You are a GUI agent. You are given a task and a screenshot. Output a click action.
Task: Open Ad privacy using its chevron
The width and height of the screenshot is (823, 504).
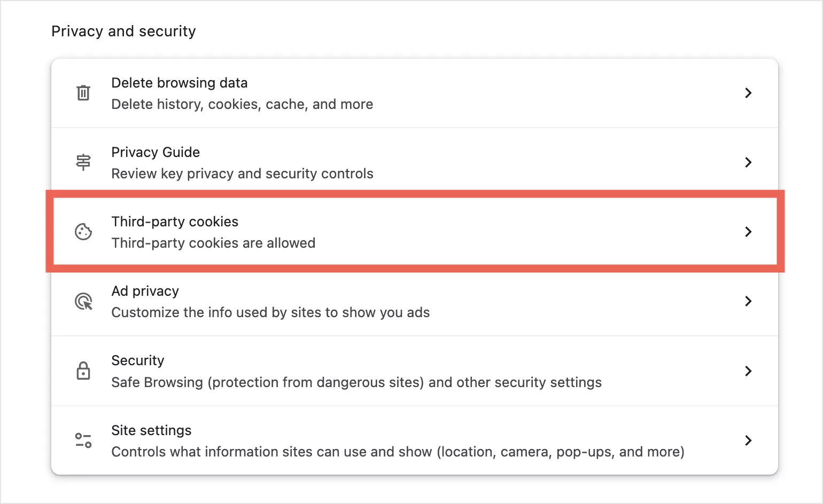point(748,301)
